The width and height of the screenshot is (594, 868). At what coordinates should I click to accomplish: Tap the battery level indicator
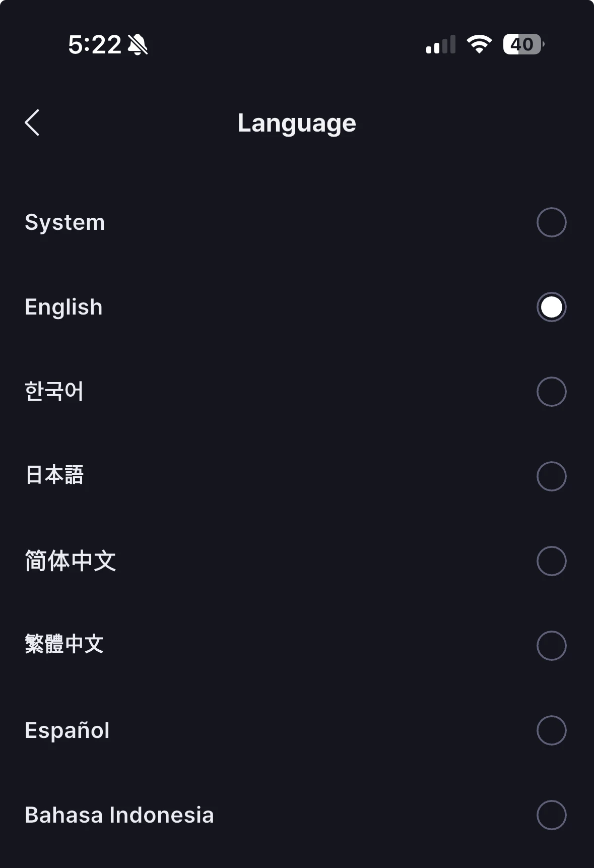[523, 44]
